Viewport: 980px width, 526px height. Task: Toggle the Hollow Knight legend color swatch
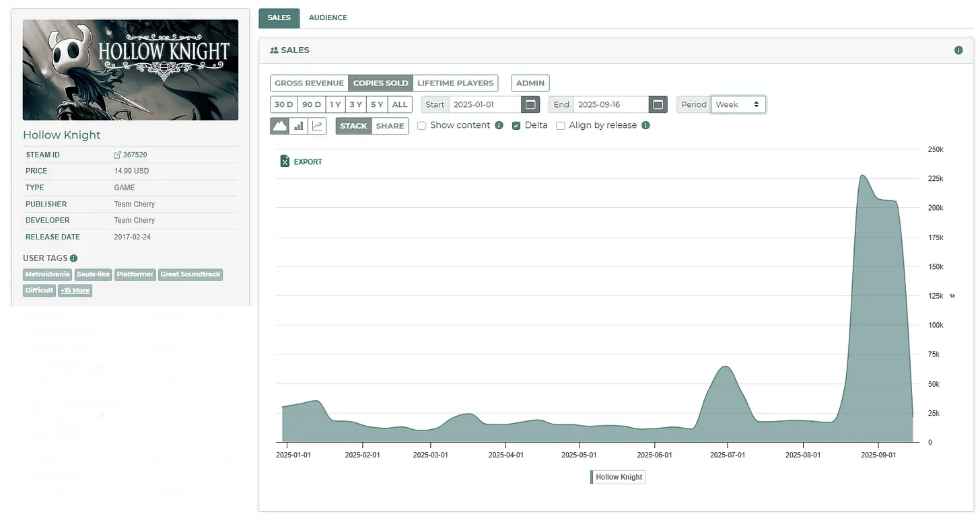592,478
